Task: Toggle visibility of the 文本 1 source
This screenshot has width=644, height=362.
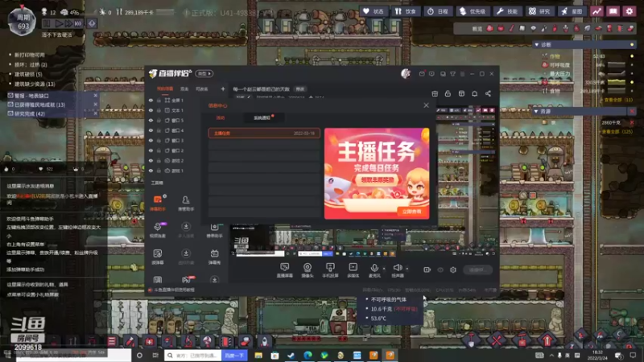Action: click(151, 110)
